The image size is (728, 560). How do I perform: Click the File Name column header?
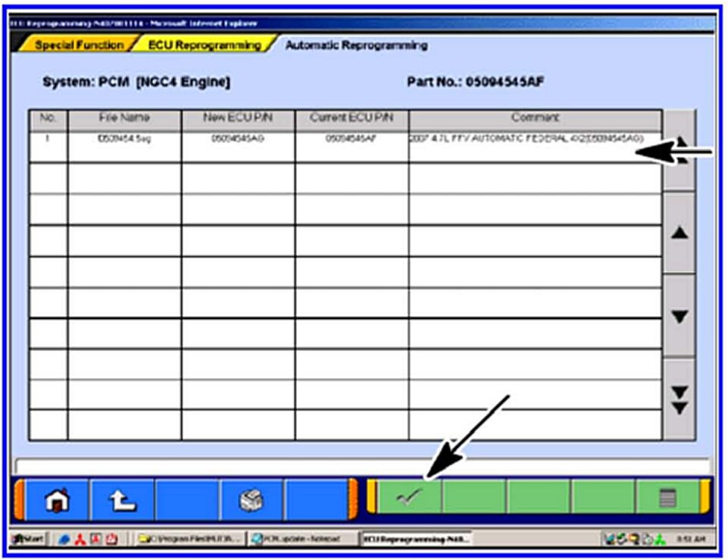click(124, 118)
